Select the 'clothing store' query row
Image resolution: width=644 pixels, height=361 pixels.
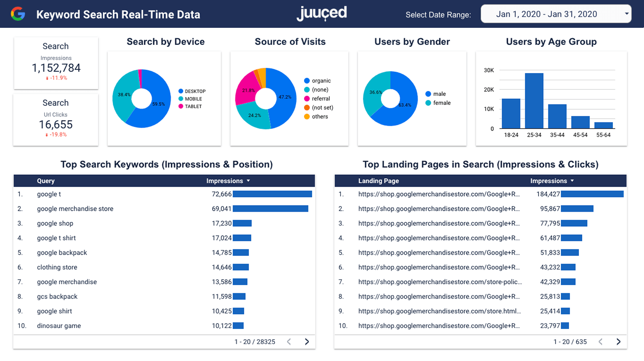tap(164, 267)
